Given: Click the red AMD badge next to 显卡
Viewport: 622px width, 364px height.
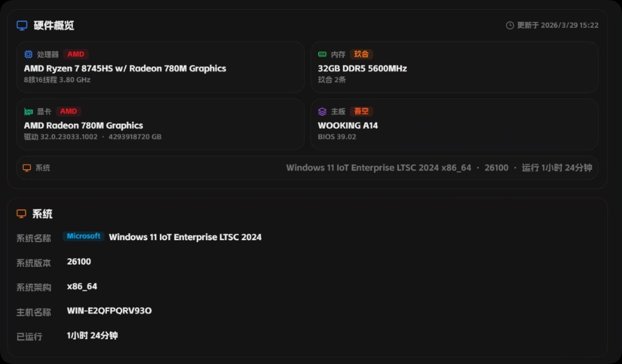Looking at the screenshot, I should (x=69, y=111).
